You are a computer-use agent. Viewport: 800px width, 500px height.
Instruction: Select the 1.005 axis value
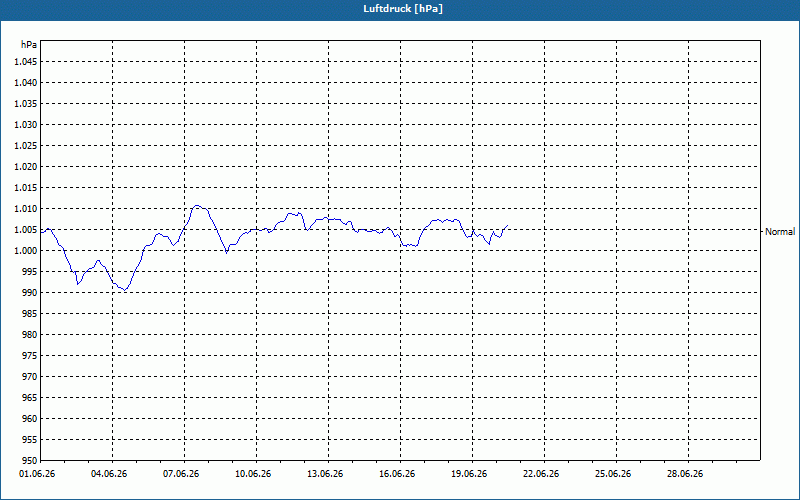[26, 230]
